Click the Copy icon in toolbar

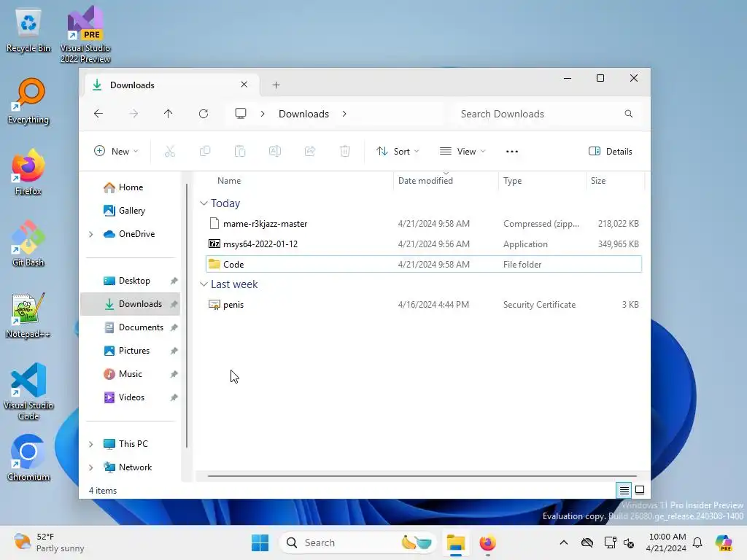(205, 152)
